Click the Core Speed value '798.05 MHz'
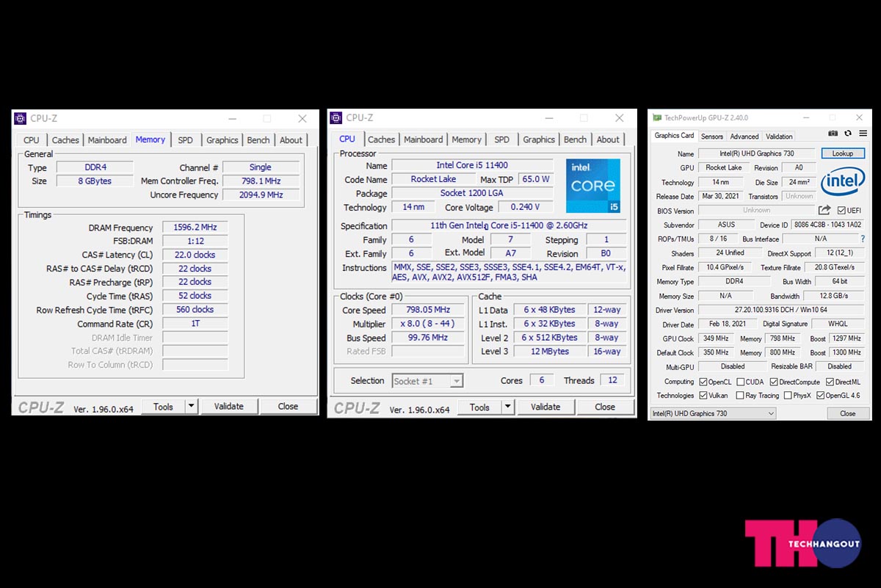Screen dimensions: 881x588 point(427,310)
